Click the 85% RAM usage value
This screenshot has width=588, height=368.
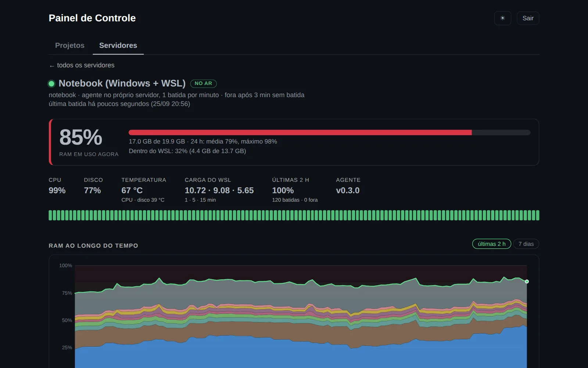pyautogui.click(x=81, y=137)
